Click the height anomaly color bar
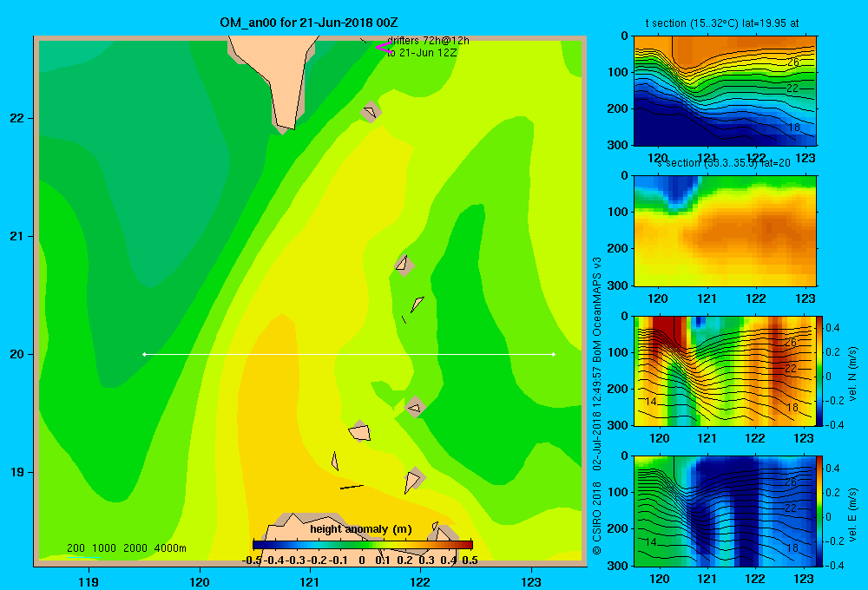868x590 pixels. (x=363, y=545)
